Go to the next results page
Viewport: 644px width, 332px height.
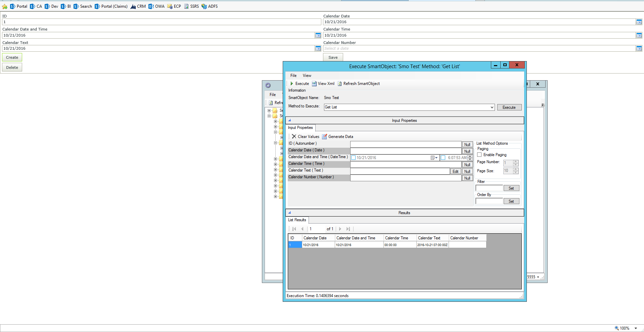coord(340,229)
